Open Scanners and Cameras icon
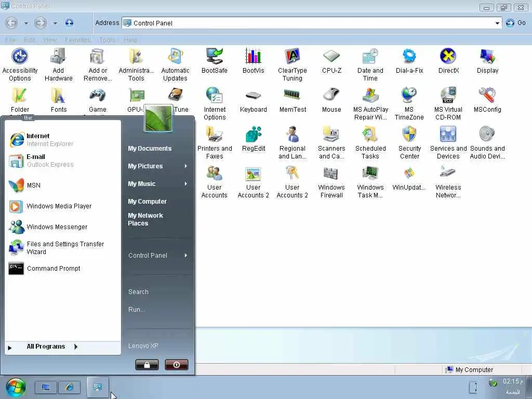This screenshot has height=399, width=532. (331, 143)
